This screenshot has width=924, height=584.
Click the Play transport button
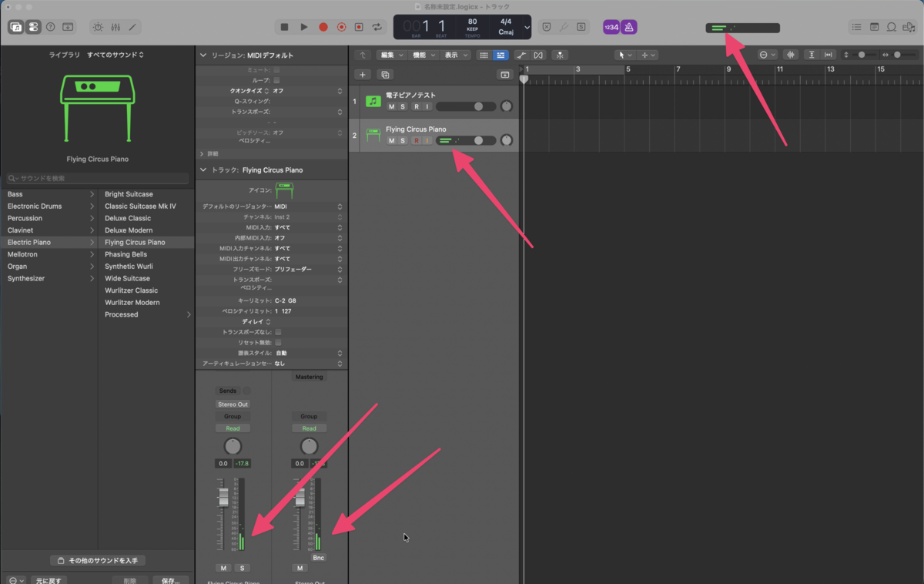pyautogui.click(x=303, y=27)
